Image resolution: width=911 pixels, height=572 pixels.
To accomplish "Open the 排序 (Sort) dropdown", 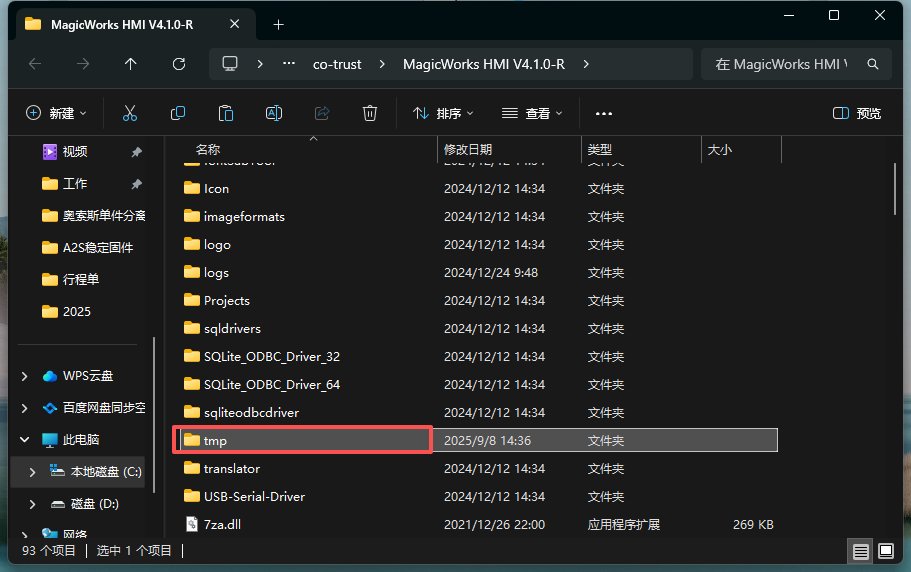I will pyautogui.click(x=443, y=113).
